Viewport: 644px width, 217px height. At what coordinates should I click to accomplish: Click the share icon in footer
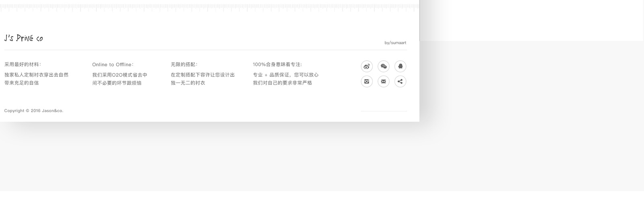click(x=400, y=82)
